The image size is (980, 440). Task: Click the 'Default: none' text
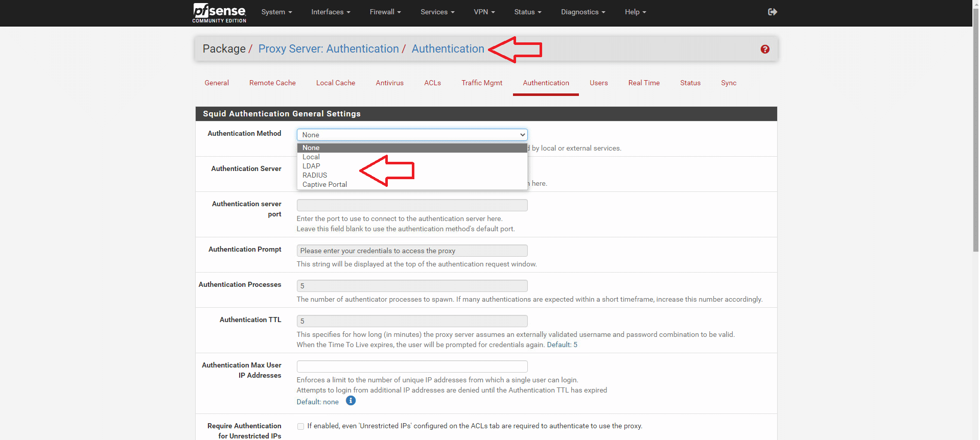tap(317, 402)
